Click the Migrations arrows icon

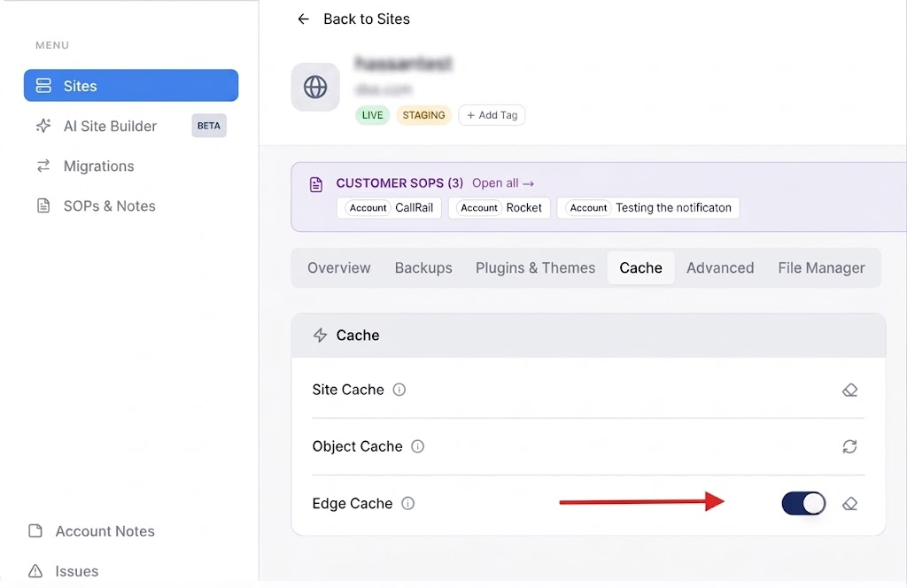(x=43, y=166)
